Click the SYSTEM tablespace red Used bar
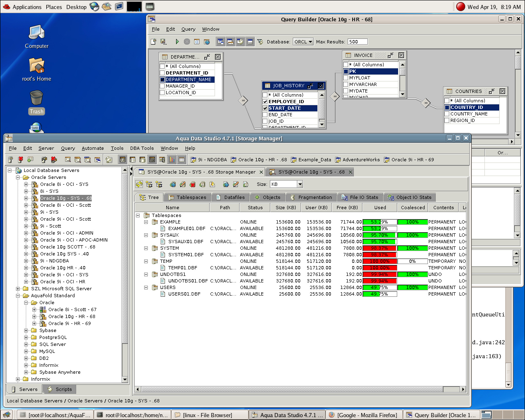This screenshot has width=525, height=420. [380, 248]
